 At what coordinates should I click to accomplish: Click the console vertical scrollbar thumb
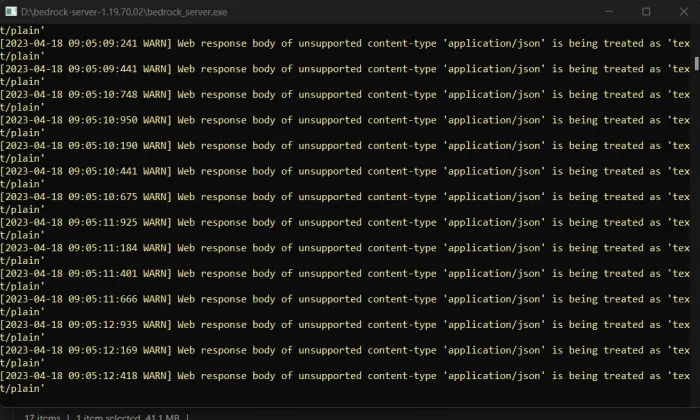[696, 63]
